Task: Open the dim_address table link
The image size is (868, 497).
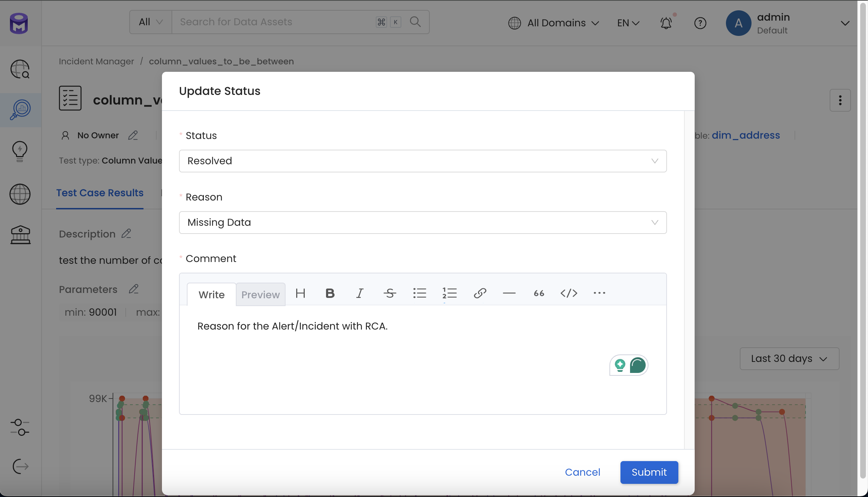Action: pos(746,135)
